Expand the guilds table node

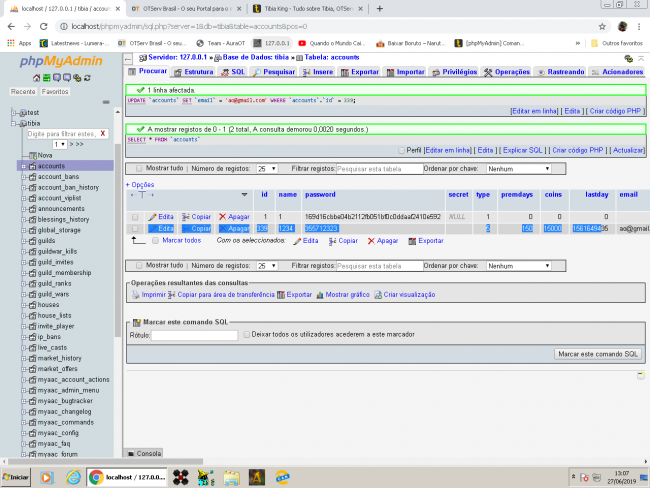pyautogui.click(x=24, y=241)
